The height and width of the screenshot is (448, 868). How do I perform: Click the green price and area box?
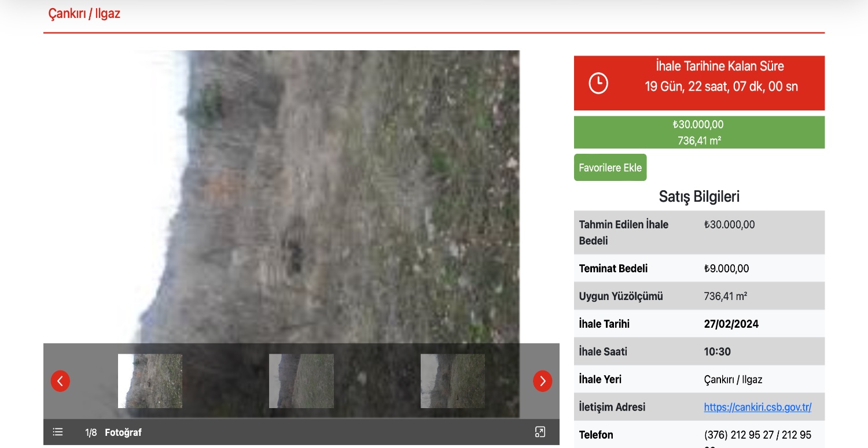699,132
